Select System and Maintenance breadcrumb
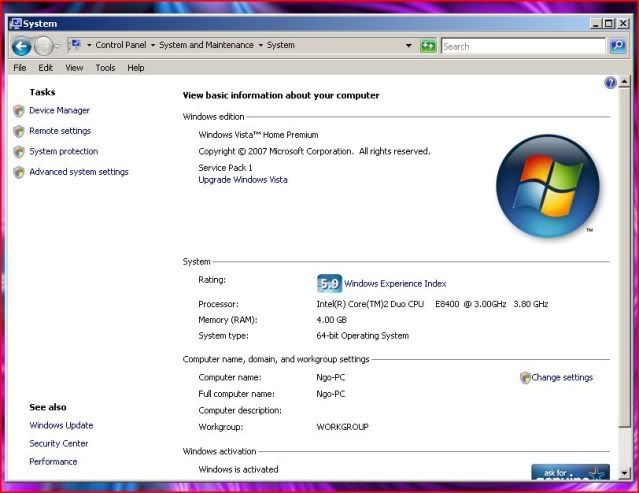This screenshot has width=639, height=493. [x=206, y=45]
